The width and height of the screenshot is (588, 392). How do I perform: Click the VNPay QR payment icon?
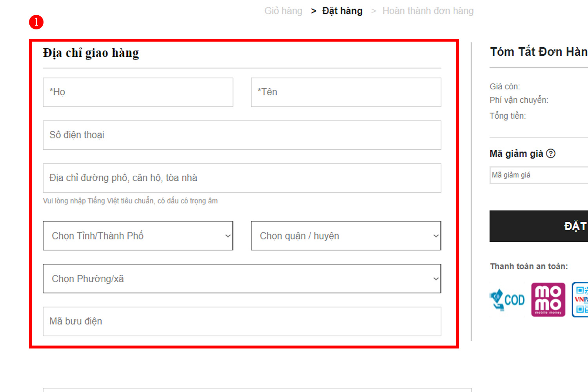point(581,299)
